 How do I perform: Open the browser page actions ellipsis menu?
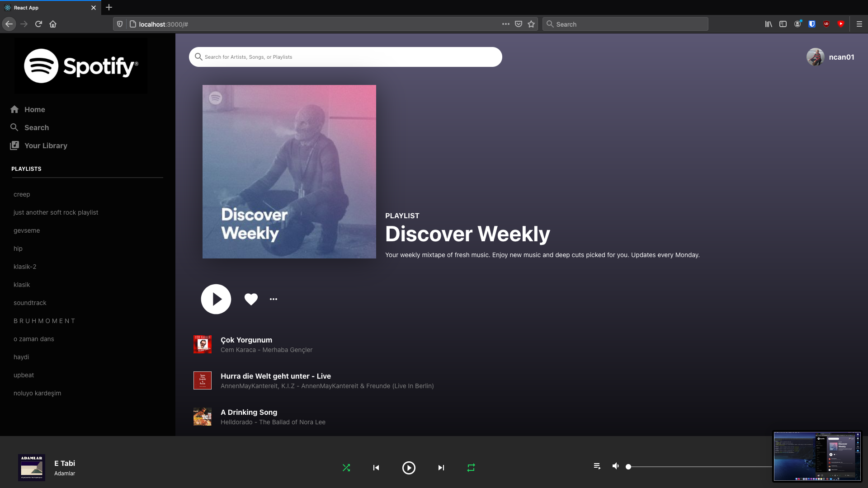[x=505, y=24]
